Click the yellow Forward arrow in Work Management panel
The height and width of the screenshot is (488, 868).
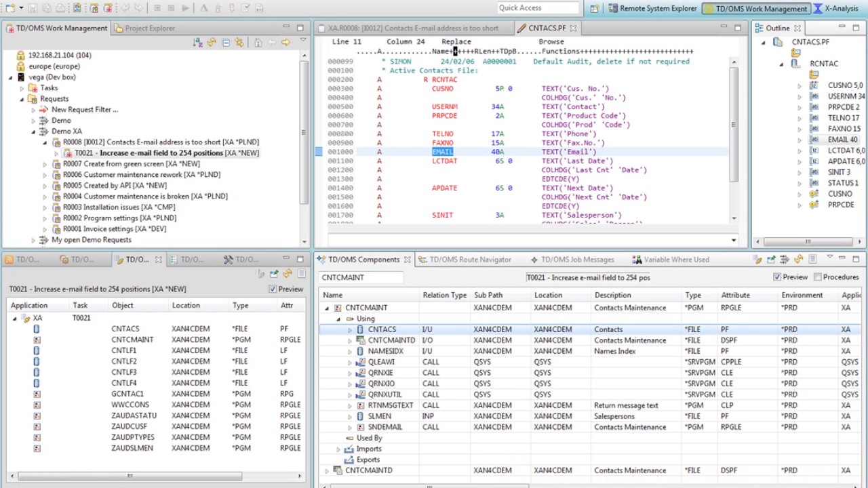(x=287, y=42)
